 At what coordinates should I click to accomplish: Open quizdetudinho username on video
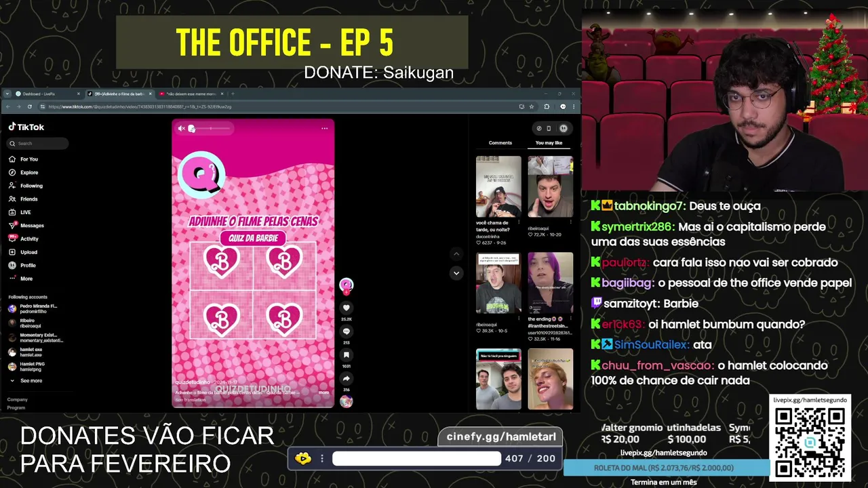(x=193, y=382)
